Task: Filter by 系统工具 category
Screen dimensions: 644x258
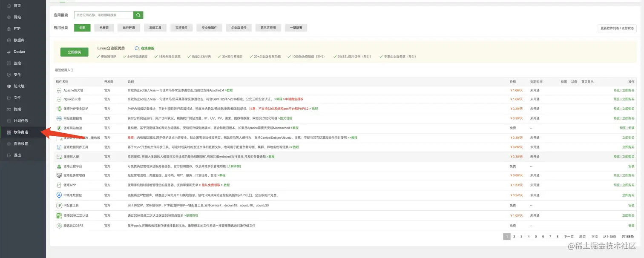Action: (x=155, y=28)
